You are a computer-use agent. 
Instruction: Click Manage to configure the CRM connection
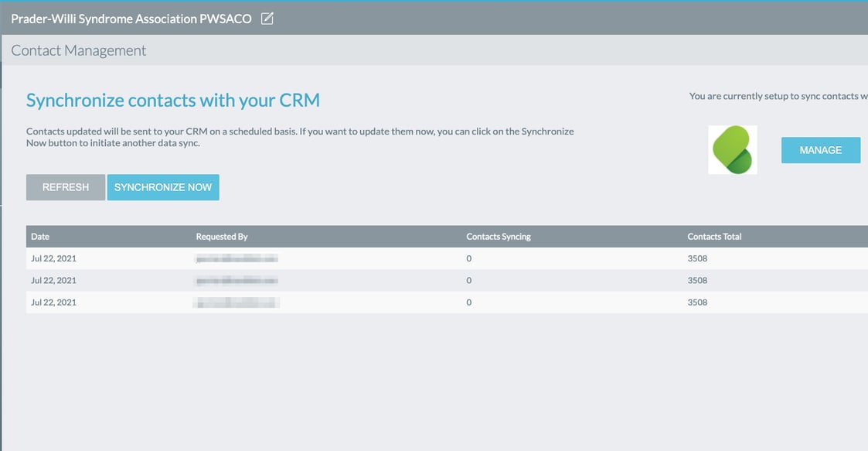pos(820,149)
